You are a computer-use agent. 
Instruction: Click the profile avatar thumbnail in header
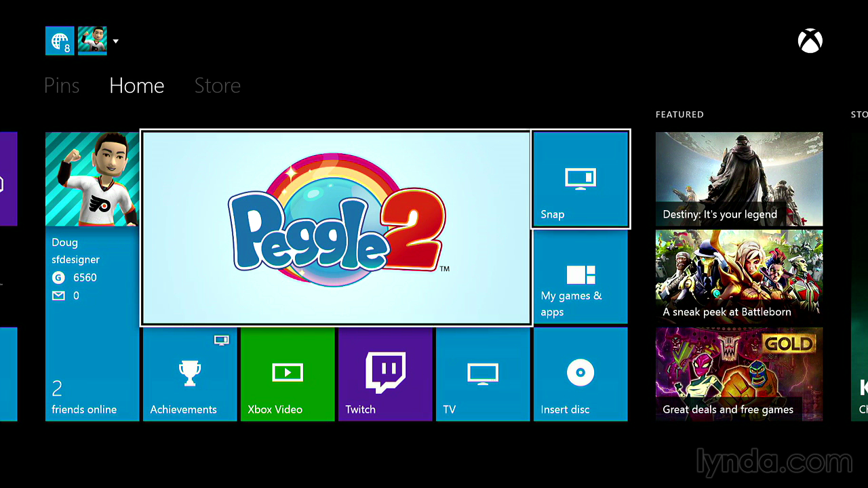pos(92,41)
